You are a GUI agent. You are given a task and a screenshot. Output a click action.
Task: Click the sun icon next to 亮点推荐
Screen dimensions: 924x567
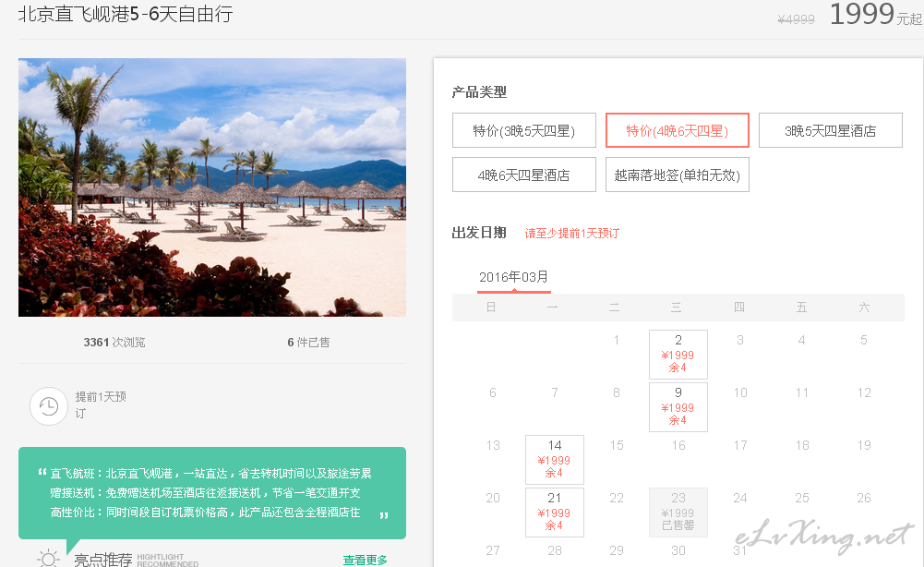pos(48,558)
